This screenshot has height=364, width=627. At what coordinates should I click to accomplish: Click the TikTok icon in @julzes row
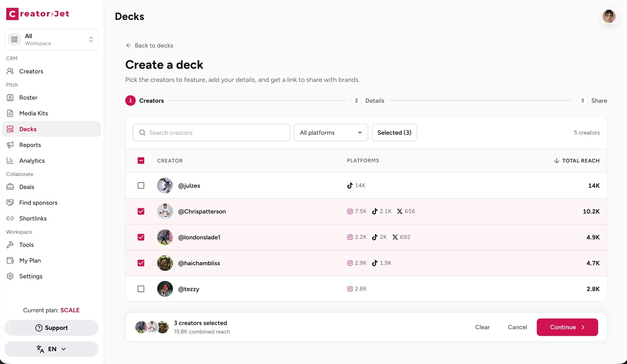[350, 185]
